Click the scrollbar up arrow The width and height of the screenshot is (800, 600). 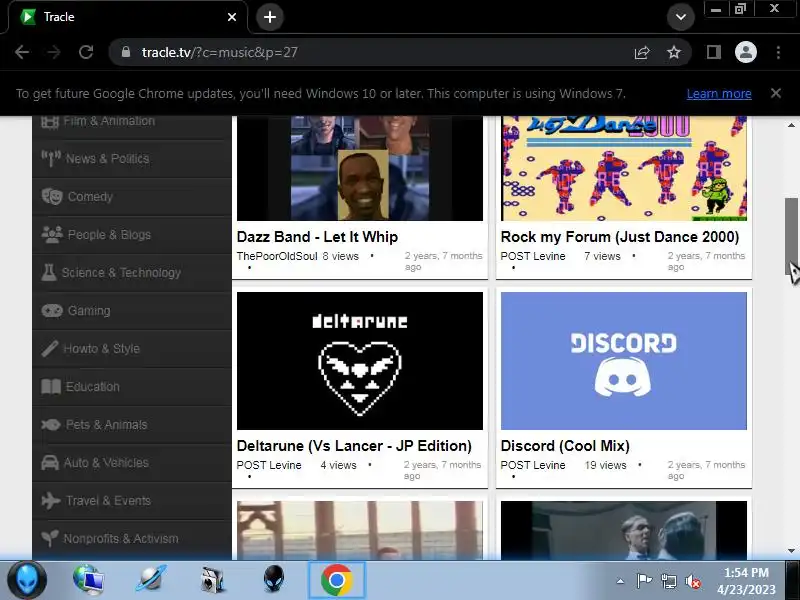791,124
